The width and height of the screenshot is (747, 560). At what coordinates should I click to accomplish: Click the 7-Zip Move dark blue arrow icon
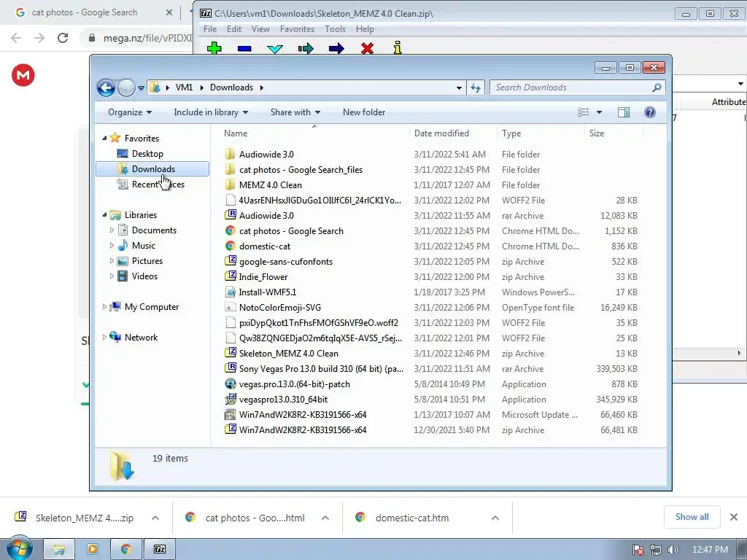(336, 49)
